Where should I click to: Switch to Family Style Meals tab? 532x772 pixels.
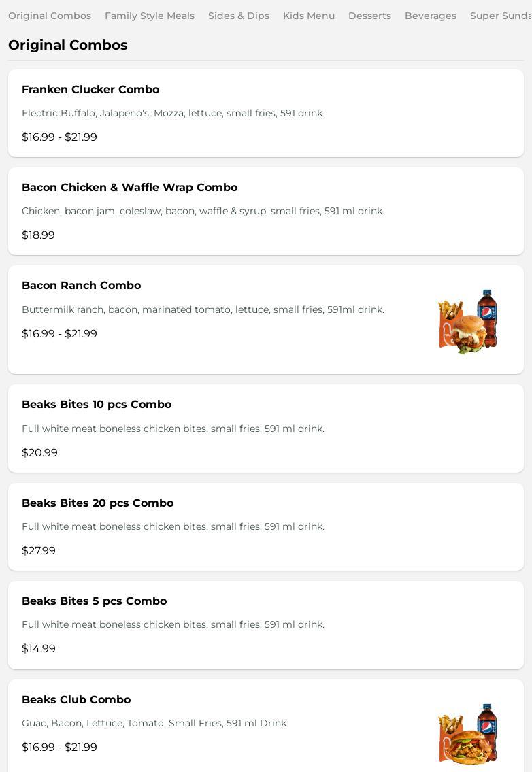tap(150, 16)
